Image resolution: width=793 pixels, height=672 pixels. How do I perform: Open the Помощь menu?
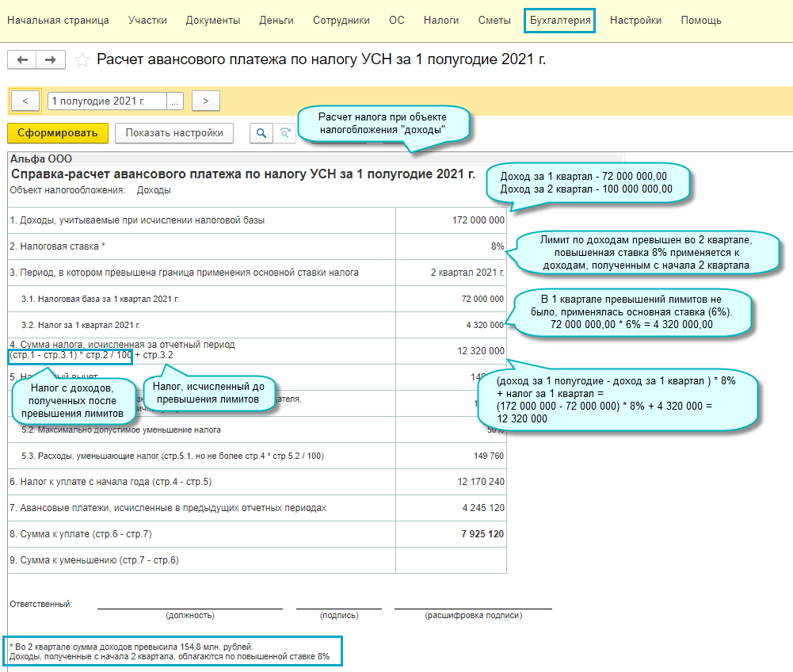coord(700,21)
